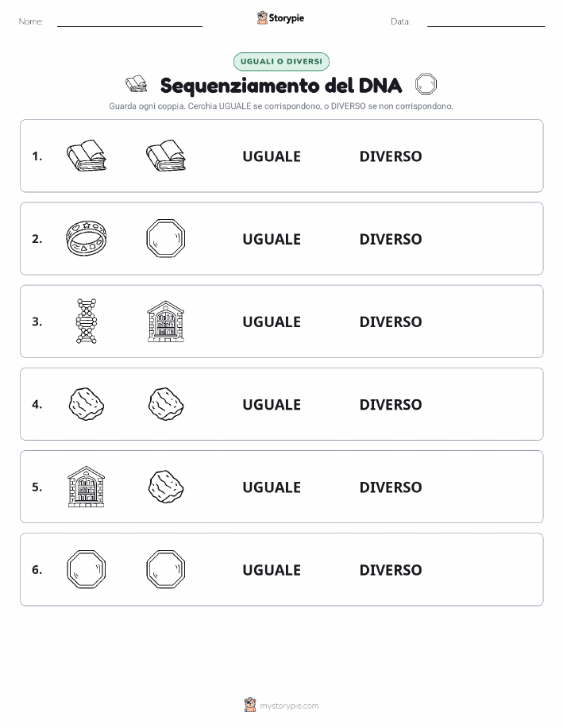Open the mystorypie.com footer link
563x728 pixels.
coord(289,706)
